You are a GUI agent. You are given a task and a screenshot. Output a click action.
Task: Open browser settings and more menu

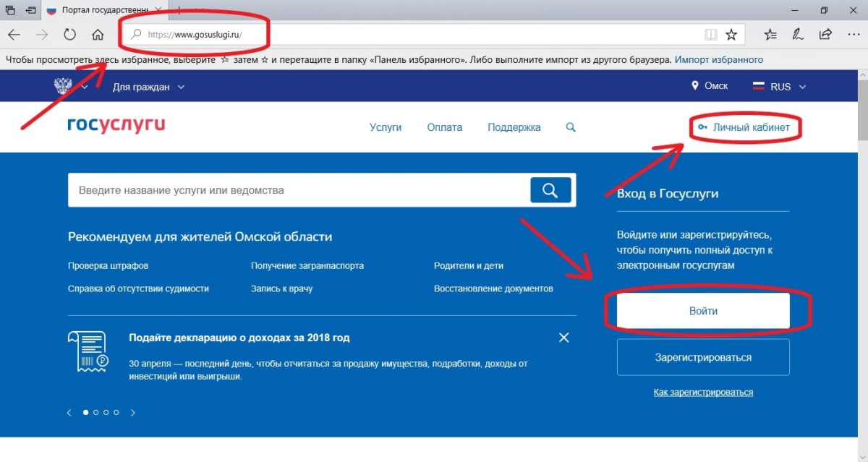852,34
